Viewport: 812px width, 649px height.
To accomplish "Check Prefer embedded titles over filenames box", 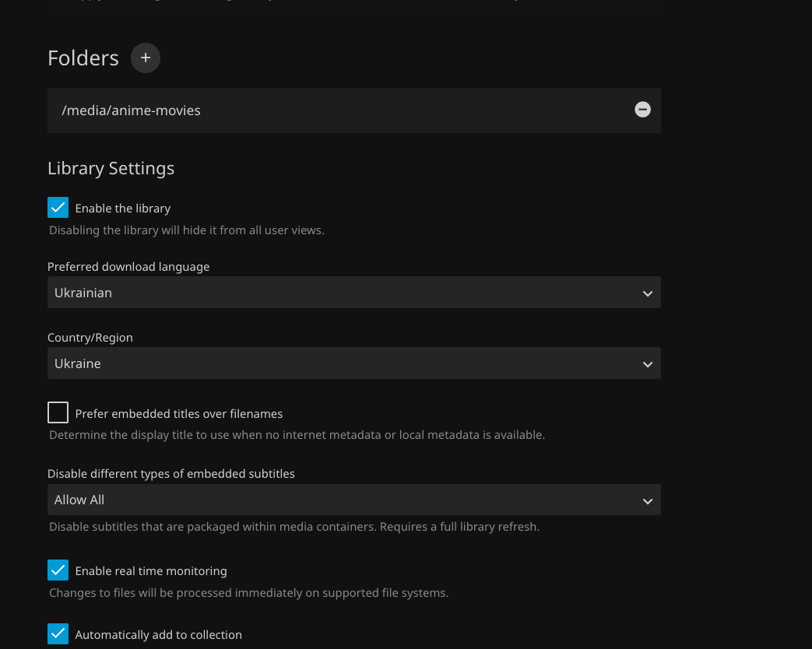I will pyautogui.click(x=58, y=412).
